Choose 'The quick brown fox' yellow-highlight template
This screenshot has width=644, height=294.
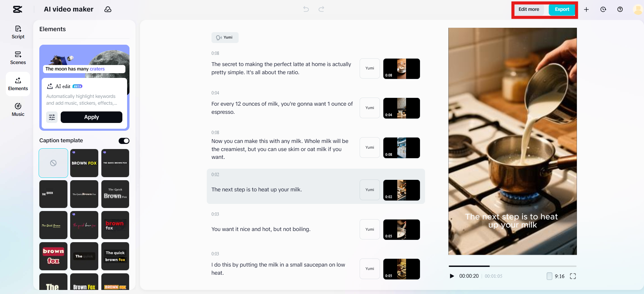(x=115, y=256)
